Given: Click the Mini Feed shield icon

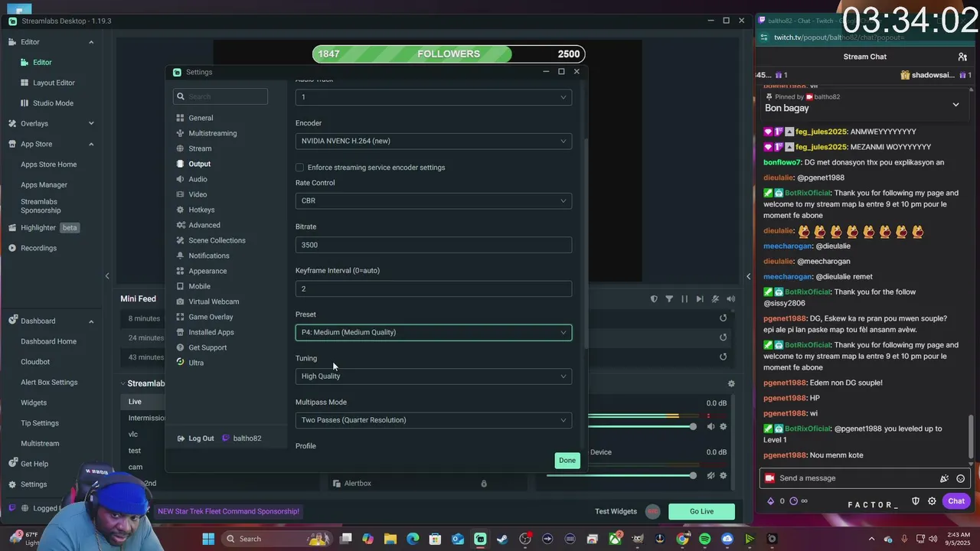Looking at the screenshot, I should [x=654, y=299].
